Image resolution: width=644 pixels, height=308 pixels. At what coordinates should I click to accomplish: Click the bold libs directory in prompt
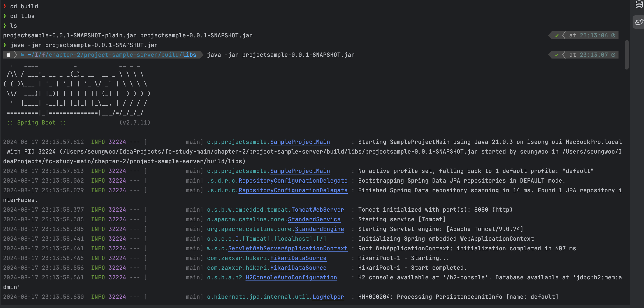point(189,55)
